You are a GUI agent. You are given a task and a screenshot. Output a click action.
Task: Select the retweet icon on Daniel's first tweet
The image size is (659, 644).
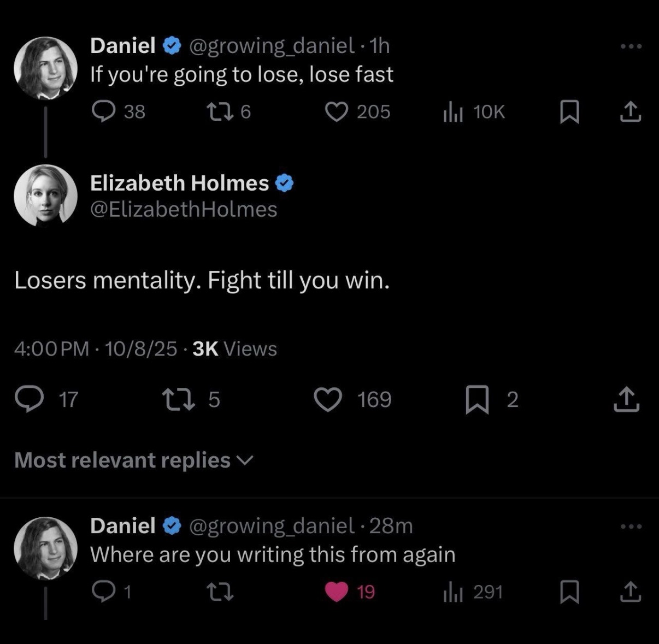220,112
